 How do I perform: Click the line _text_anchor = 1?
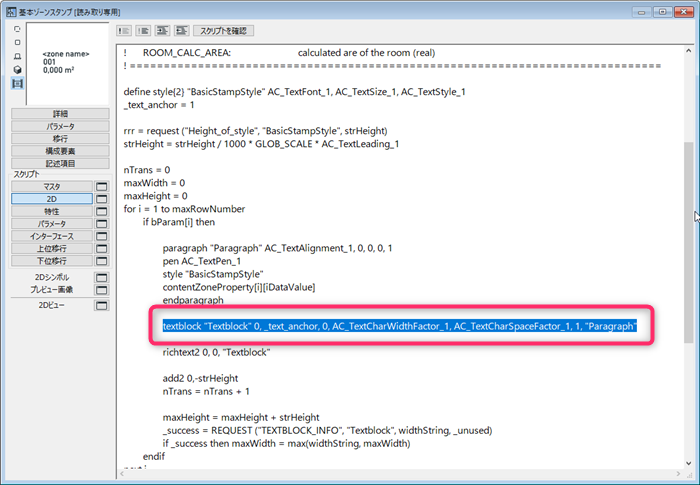[x=159, y=105]
